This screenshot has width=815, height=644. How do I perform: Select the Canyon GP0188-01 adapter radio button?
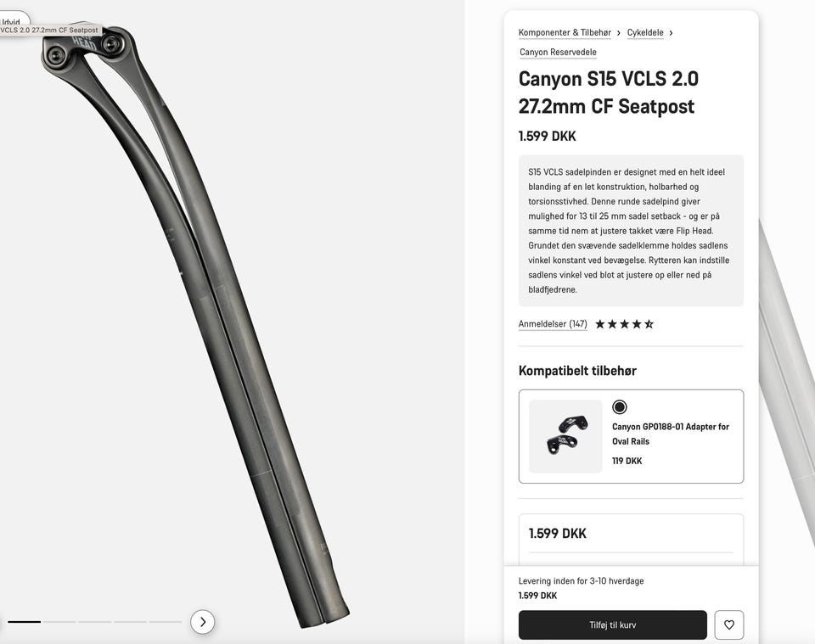pos(619,407)
